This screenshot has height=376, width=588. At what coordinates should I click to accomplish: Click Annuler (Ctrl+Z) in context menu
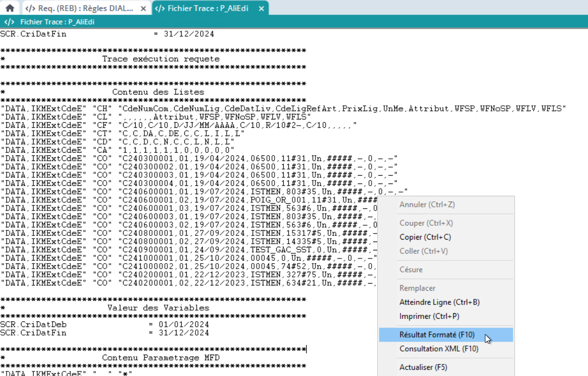point(427,204)
